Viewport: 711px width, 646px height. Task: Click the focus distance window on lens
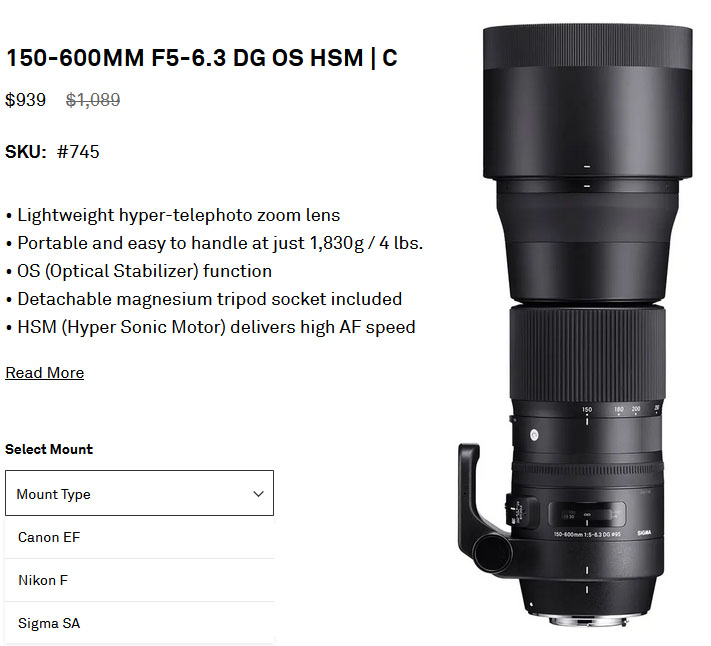point(587,514)
